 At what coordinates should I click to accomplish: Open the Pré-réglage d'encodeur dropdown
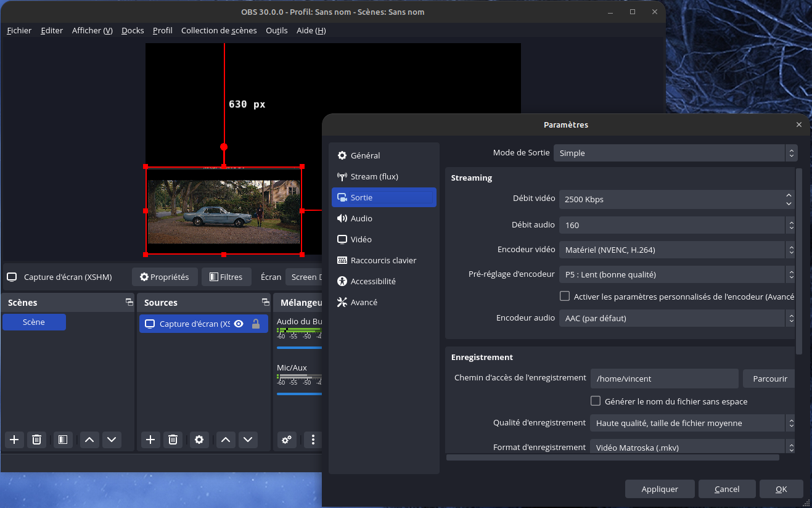click(x=677, y=274)
